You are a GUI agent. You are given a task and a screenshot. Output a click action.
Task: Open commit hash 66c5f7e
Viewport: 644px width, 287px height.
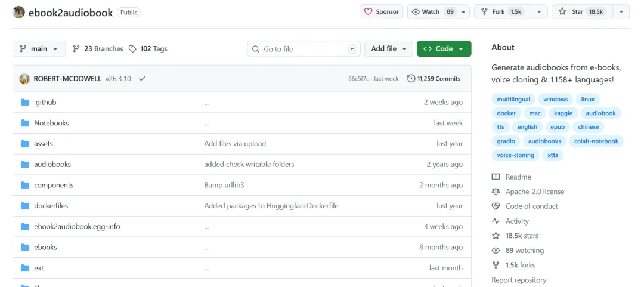point(358,79)
